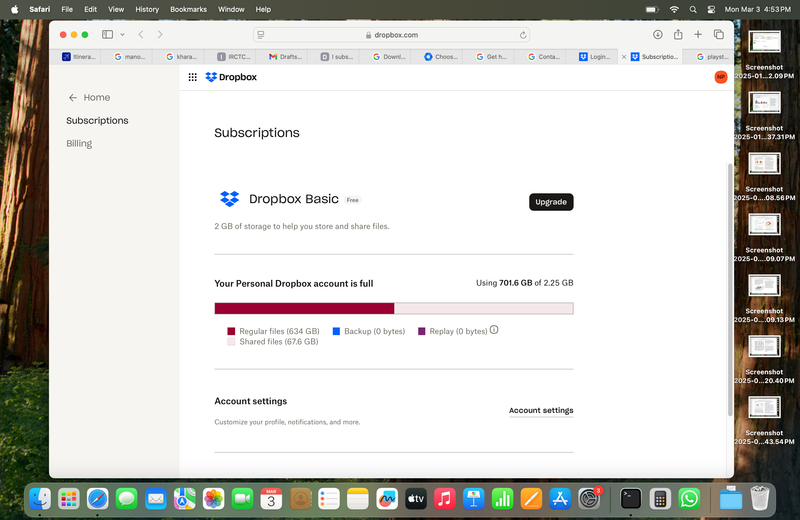Open Launchpad from the Dock

click(x=69, y=499)
